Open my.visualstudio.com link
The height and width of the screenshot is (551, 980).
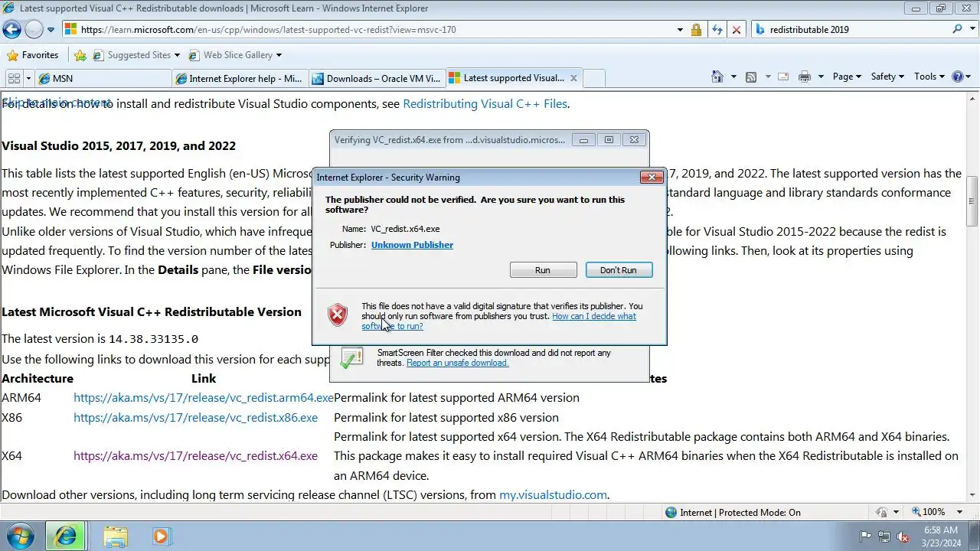point(554,495)
